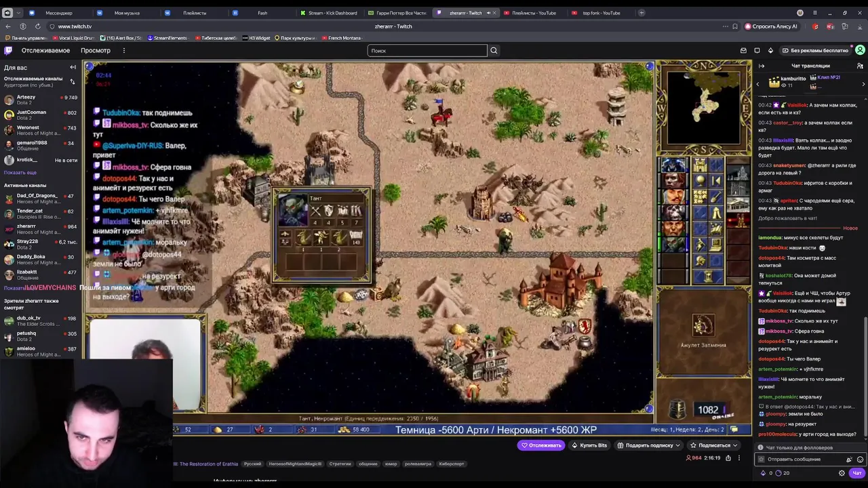Open JustCooman channel in sidebar

click(39, 115)
